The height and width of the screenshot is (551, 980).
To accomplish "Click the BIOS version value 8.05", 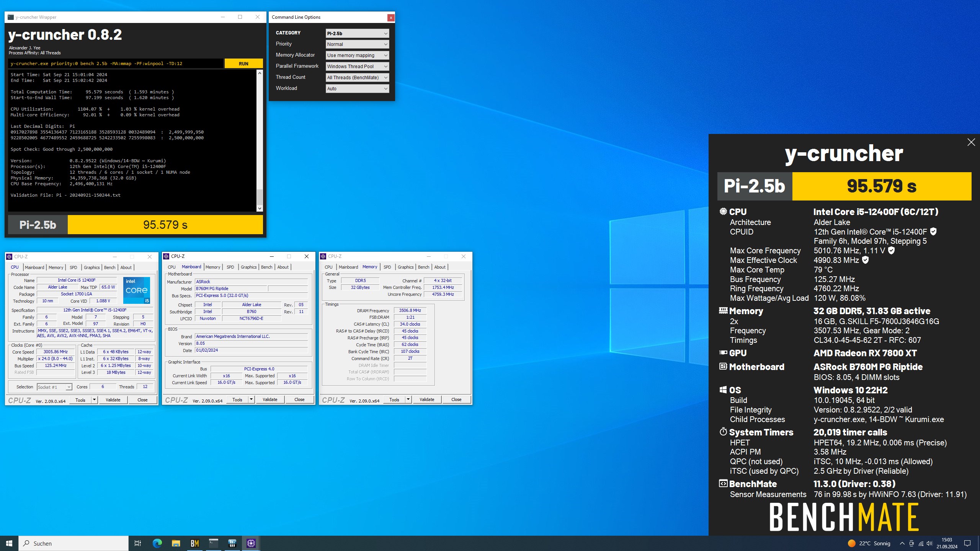I will point(251,343).
